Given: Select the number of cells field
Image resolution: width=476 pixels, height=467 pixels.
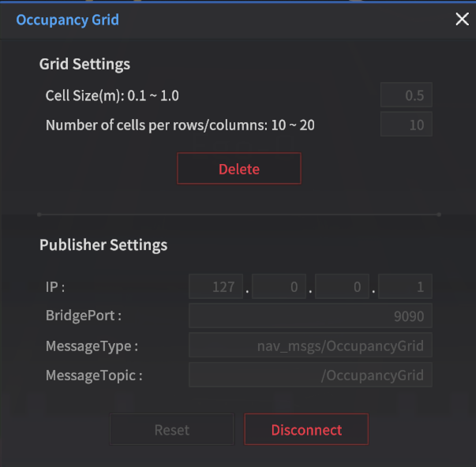Looking at the screenshot, I should point(406,125).
